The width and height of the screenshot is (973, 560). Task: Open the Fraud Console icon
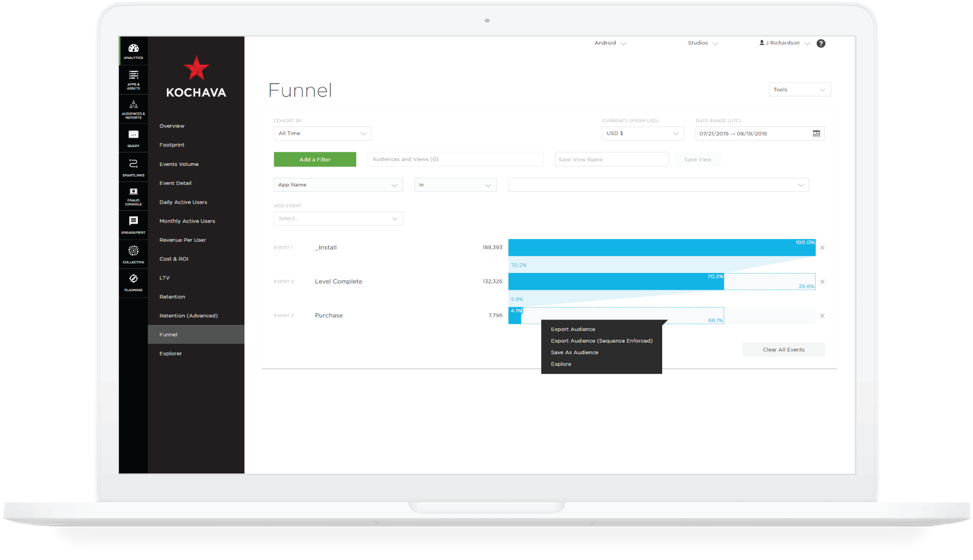pos(134,196)
